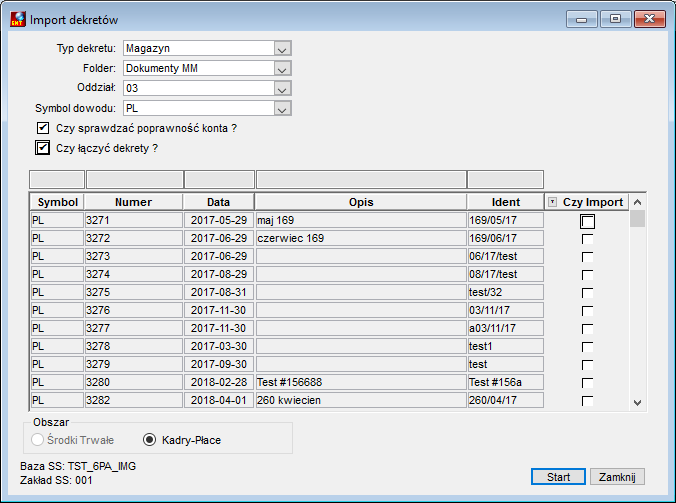Check Czy Import for row 3277
Image resolution: width=676 pixels, height=503 pixels.
coord(587,329)
